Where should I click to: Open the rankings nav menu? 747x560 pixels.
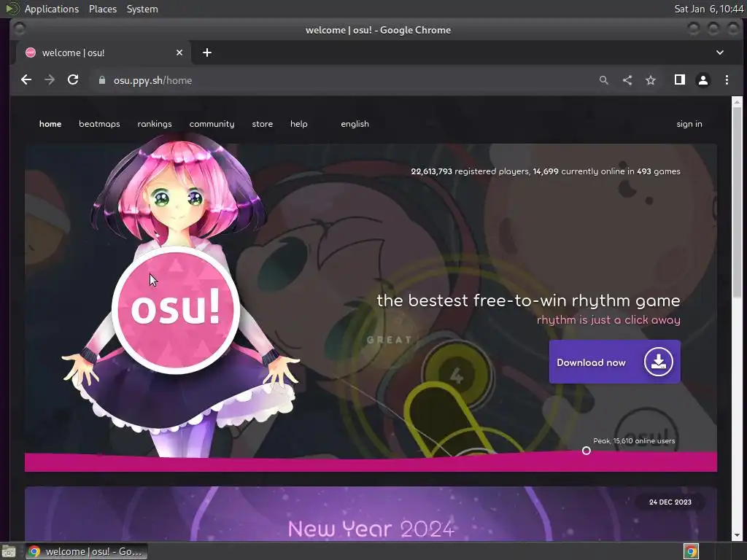coord(155,124)
